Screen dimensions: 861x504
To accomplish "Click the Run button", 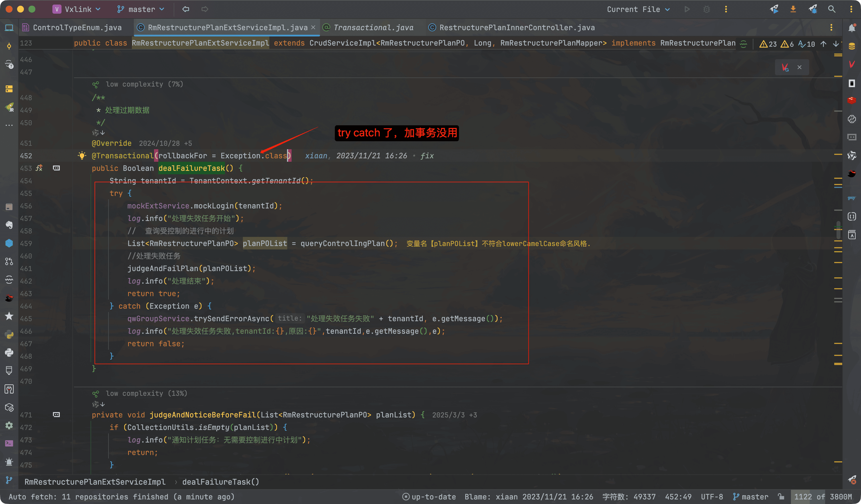I will [x=687, y=9].
